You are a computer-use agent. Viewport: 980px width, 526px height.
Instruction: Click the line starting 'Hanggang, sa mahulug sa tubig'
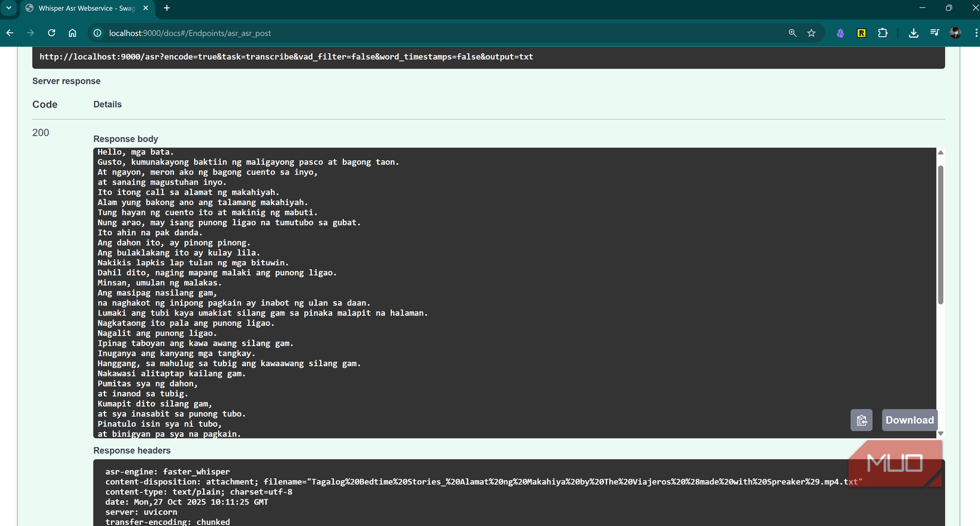pos(229,364)
